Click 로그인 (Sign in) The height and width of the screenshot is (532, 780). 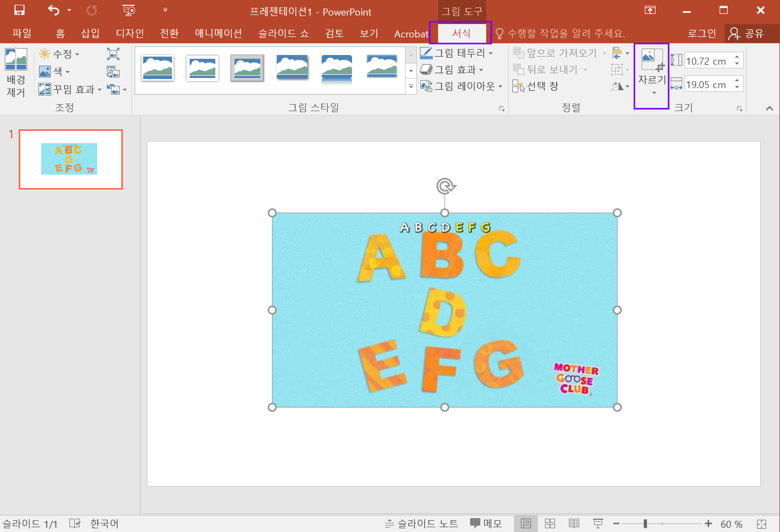pos(701,33)
